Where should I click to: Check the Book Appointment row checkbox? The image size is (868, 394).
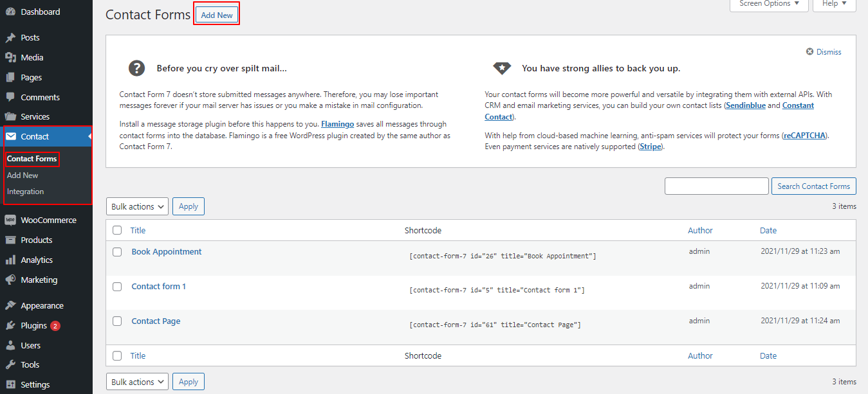point(117,252)
